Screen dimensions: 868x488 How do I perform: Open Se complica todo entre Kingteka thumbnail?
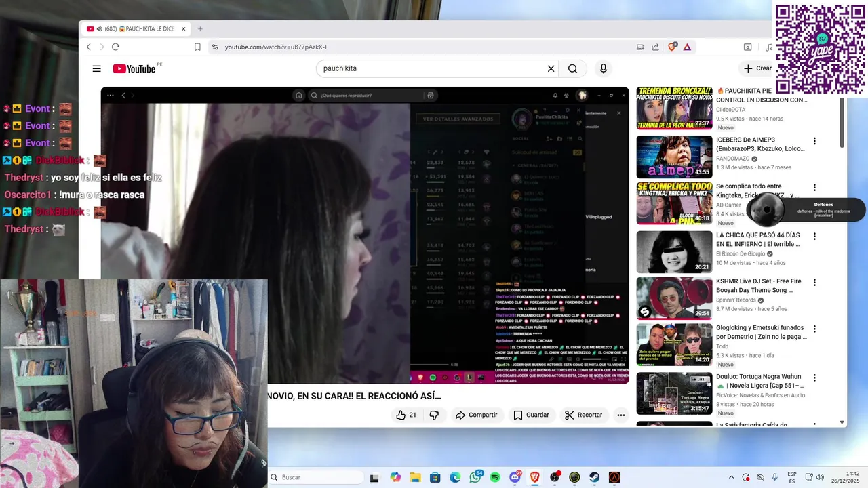(x=674, y=203)
